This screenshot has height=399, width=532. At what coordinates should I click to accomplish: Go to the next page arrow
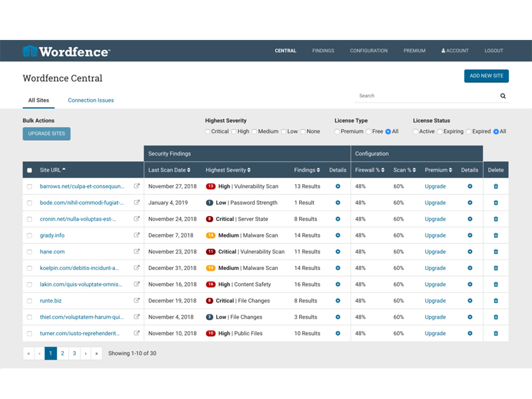(x=86, y=354)
